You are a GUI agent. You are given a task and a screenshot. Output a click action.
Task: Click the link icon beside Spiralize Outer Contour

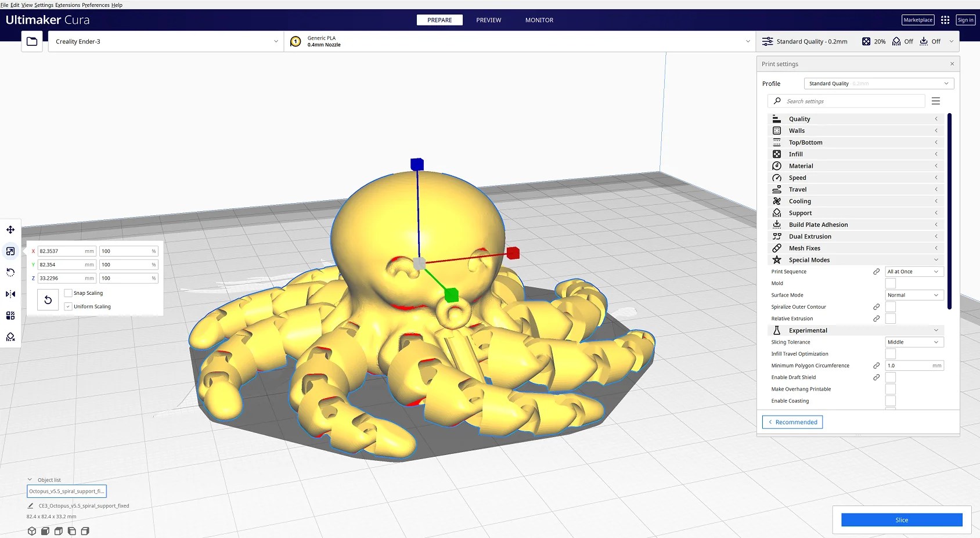877,307
